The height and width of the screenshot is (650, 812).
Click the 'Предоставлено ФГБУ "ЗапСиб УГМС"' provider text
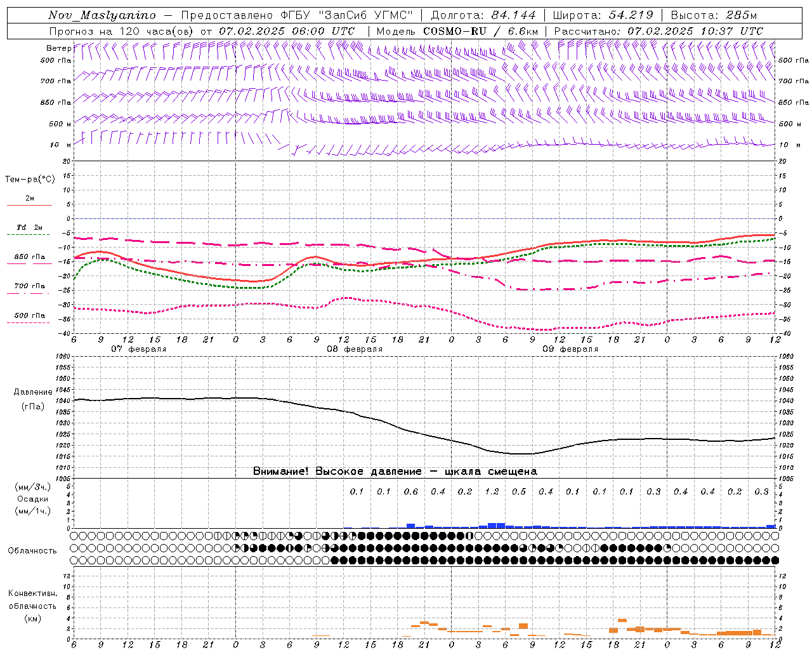(x=297, y=15)
